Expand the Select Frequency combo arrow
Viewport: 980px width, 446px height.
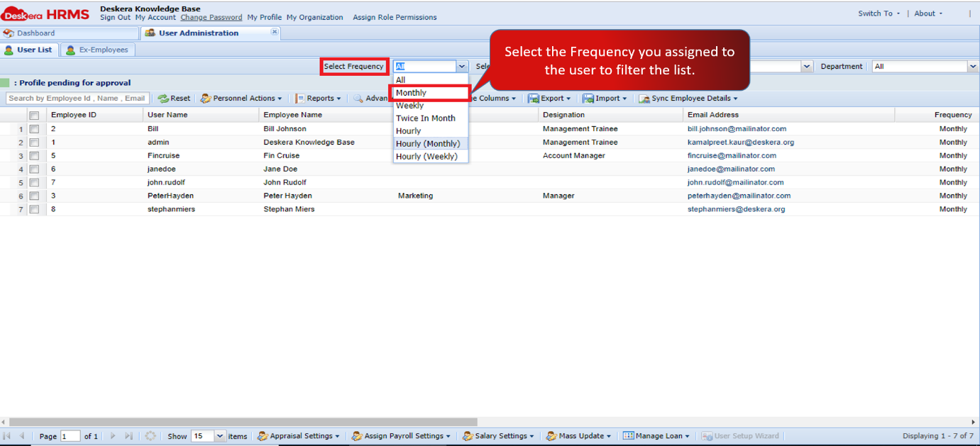point(462,67)
